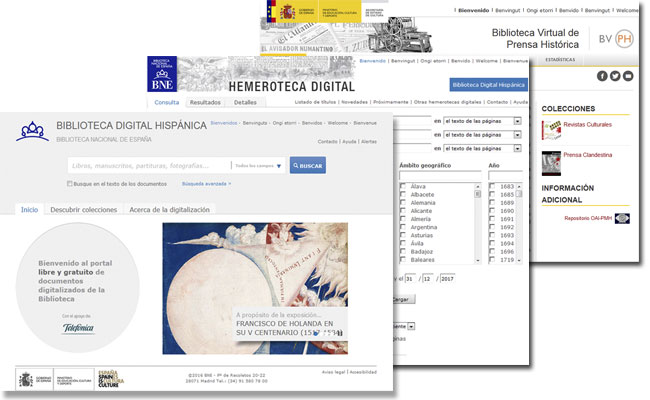Open Revistas Culturales collection thumbnail
Screen dimensions: 650x400
pos(551,131)
